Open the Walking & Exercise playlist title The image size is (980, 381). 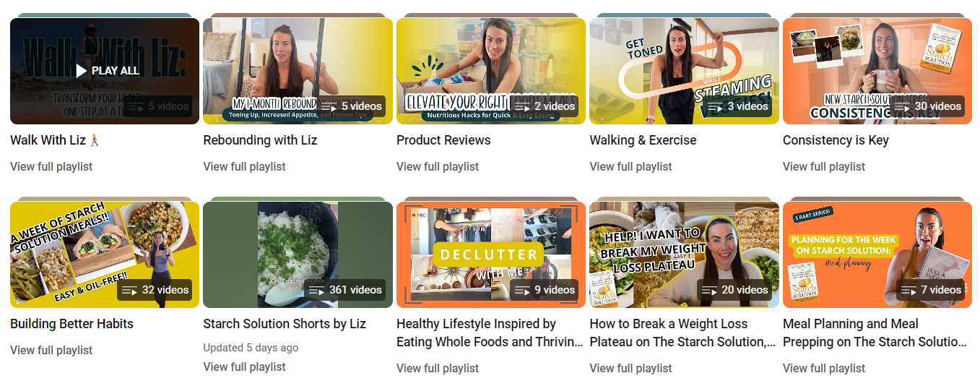[x=643, y=140]
